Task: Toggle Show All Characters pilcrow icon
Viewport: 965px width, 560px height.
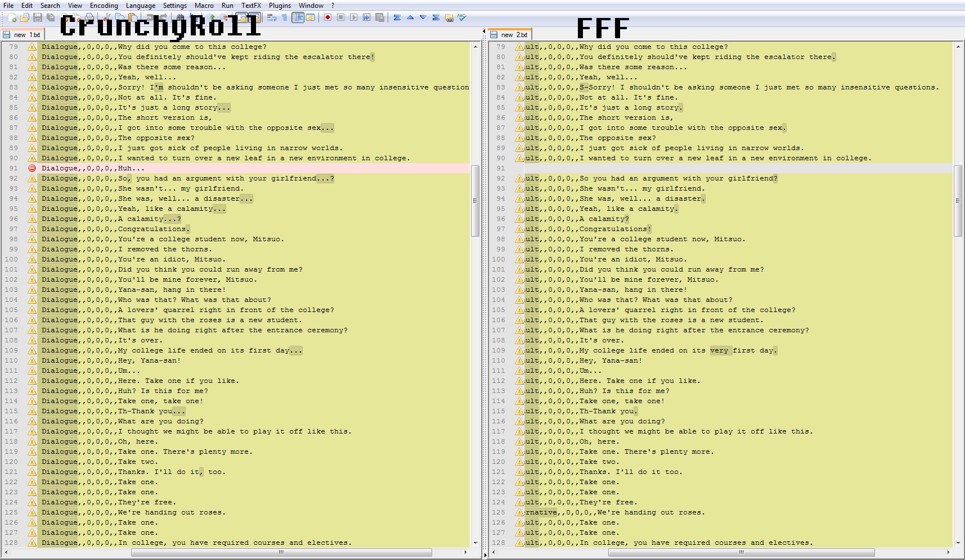Action: pyautogui.click(x=285, y=17)
